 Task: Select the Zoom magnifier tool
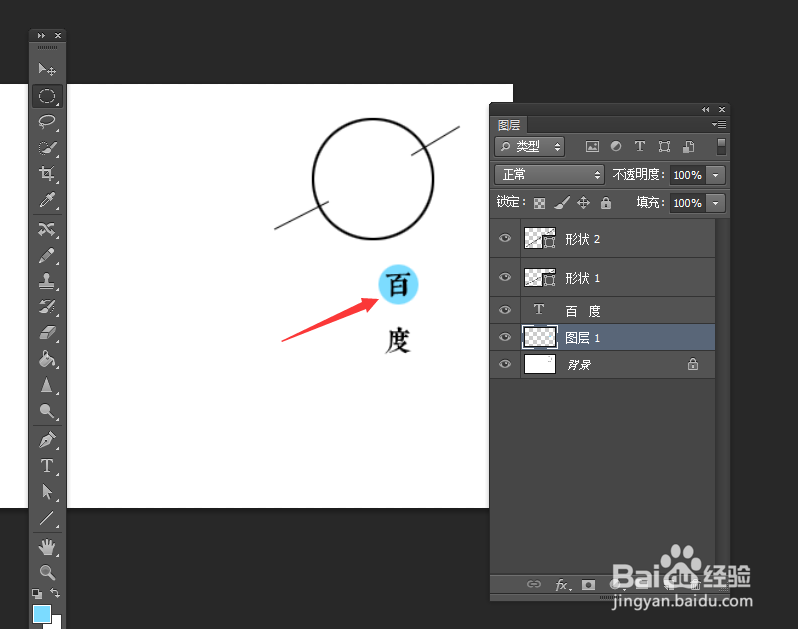click(x=47, y=573)
